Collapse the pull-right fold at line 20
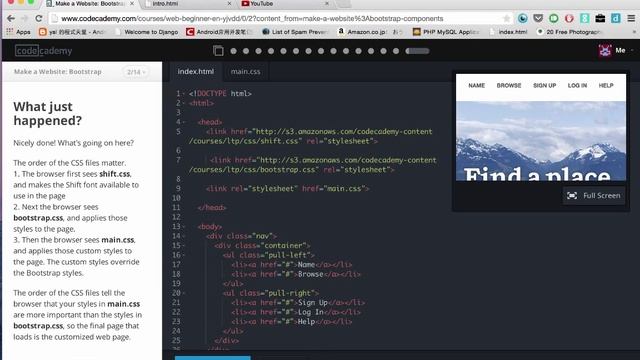This screenshot has width=640, height=360. click(184, 293)
